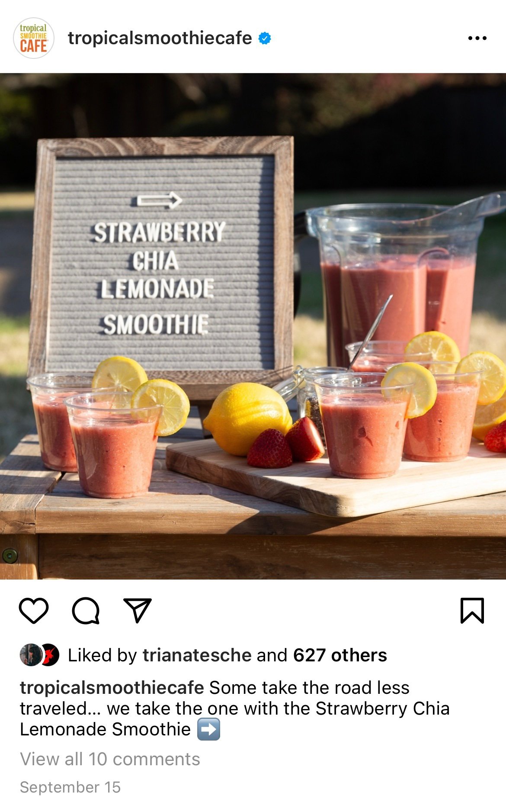
Task: View the 627 others who liked
Action: [340, 655]
